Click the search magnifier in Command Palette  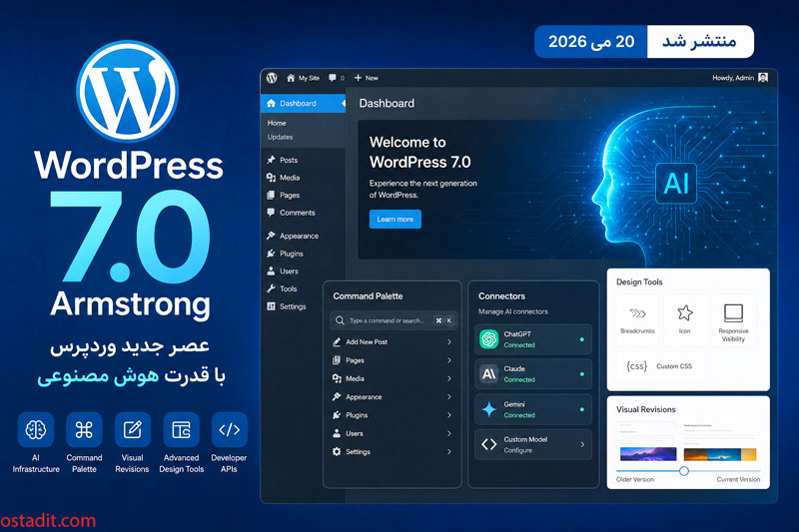coord(340,320)
